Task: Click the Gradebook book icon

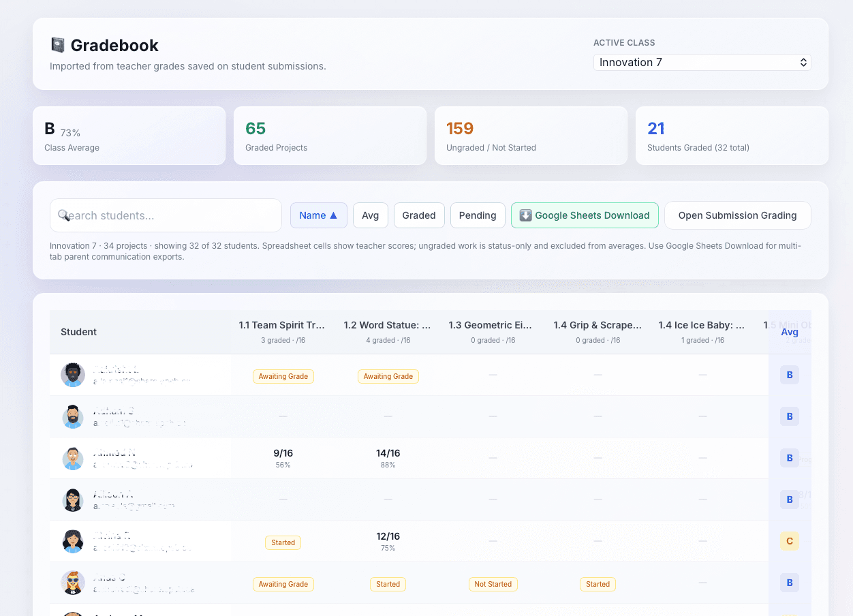Action: [57, 46]
